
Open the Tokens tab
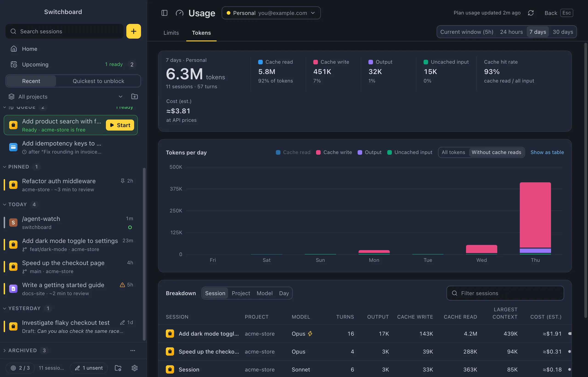point(201,33)
